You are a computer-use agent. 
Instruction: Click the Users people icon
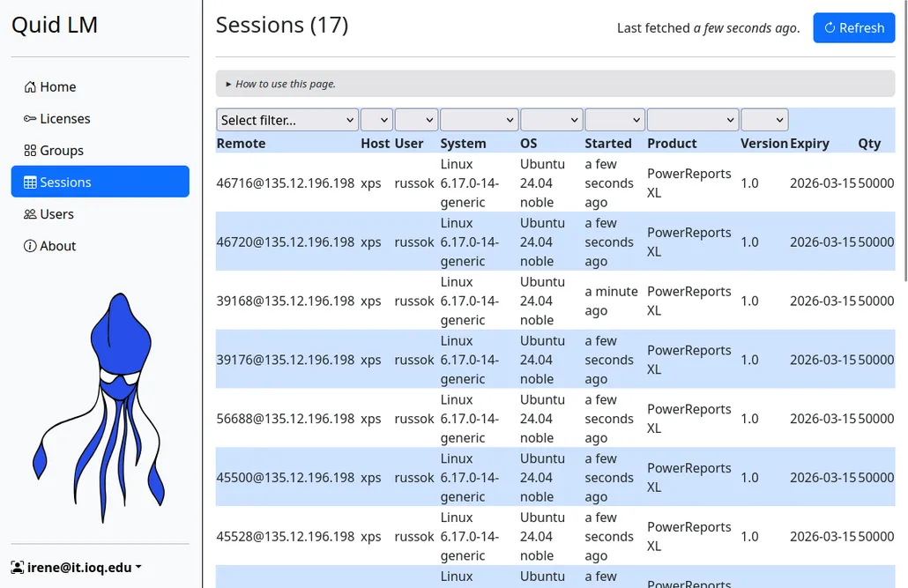[x=29, y=213]
